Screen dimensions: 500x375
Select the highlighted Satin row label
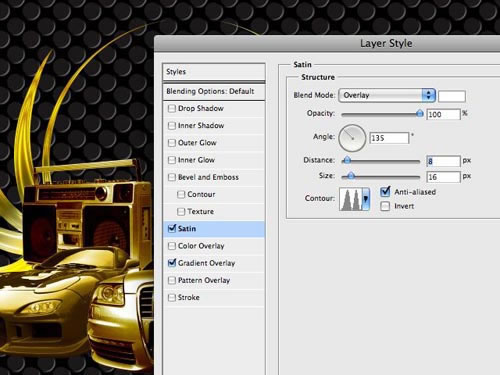[187, 229]
